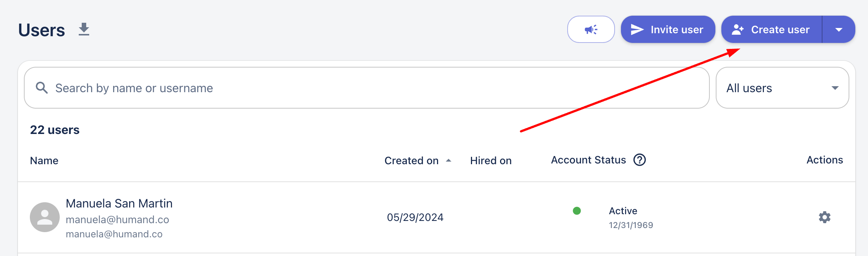Image resolution: width=868 pixels, height=256 pixels.
Task: Sort by the Hired on column
Action: click(491, 160)
